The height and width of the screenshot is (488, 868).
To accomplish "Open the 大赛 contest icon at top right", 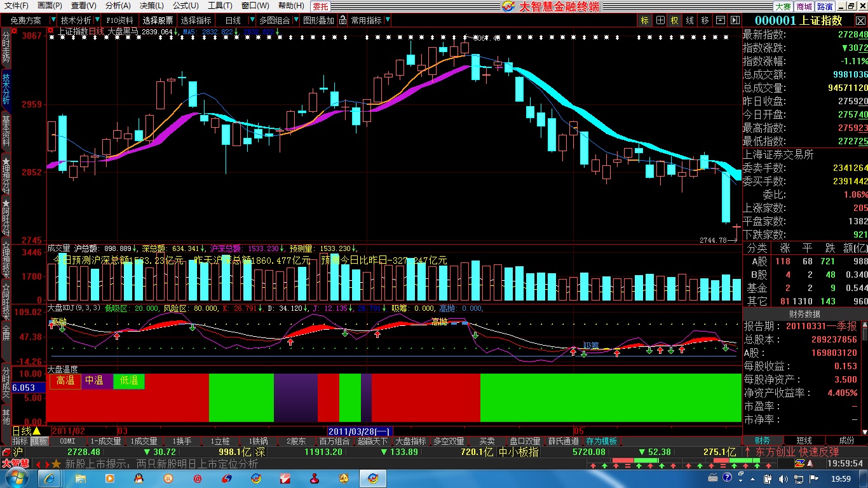I will pyautogui.click(x=783, y=6).
